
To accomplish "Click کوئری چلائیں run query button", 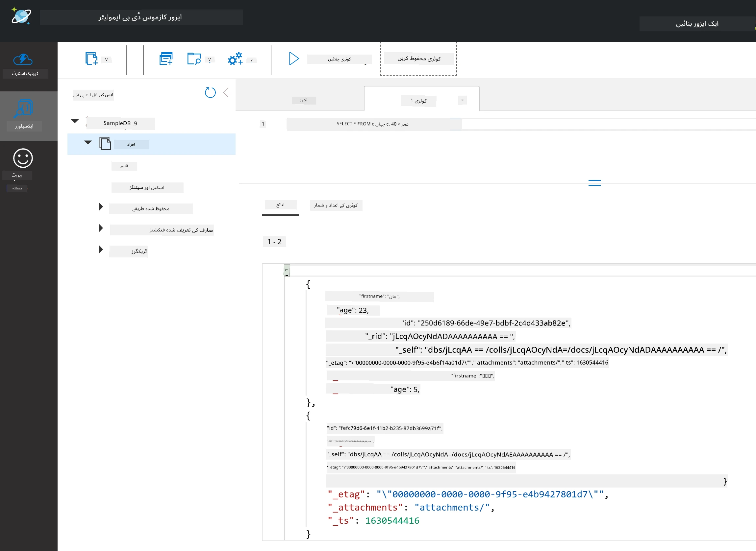I will [x=339, y=59].
